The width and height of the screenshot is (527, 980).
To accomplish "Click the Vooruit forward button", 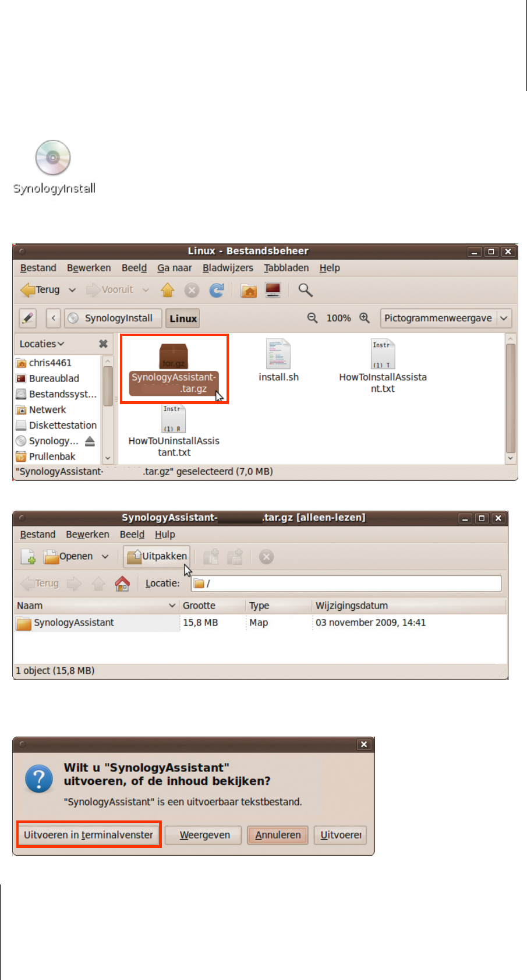I will [x=109, y=289].
